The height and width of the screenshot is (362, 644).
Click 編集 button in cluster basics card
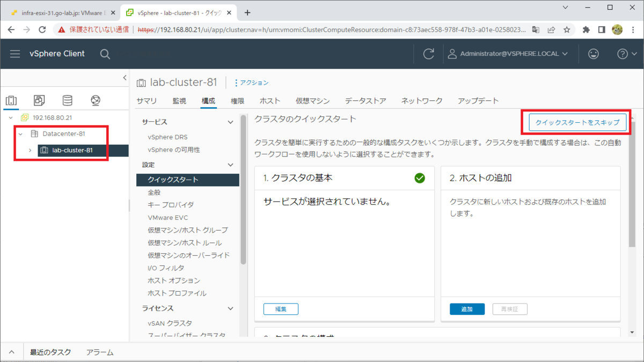(x=281, y=309)
